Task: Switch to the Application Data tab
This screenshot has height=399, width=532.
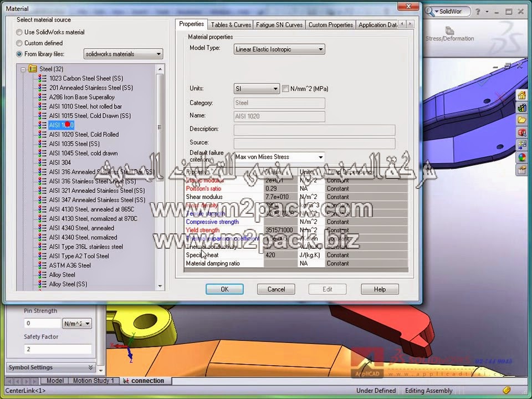Action: tap(377, 25)
